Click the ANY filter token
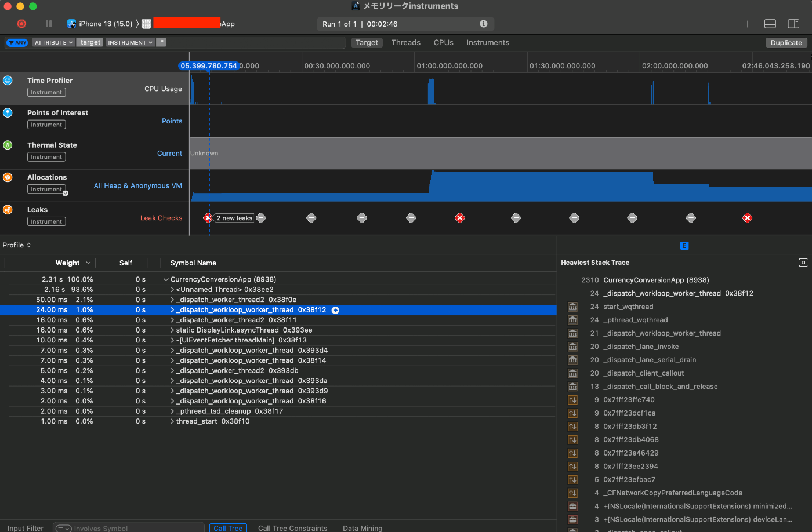Viewport: 812px width, 532px height. [x=17, y=42]
